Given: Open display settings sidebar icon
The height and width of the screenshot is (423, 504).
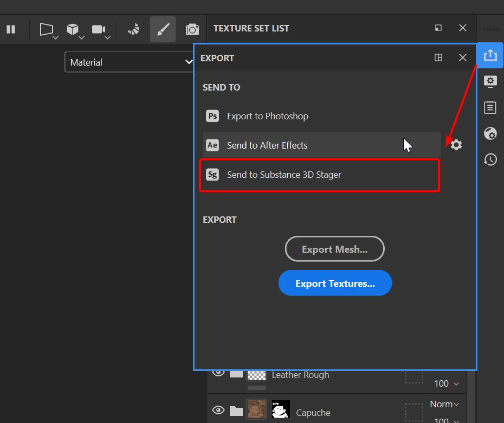Looking at the screenshot, I should 490,81.
